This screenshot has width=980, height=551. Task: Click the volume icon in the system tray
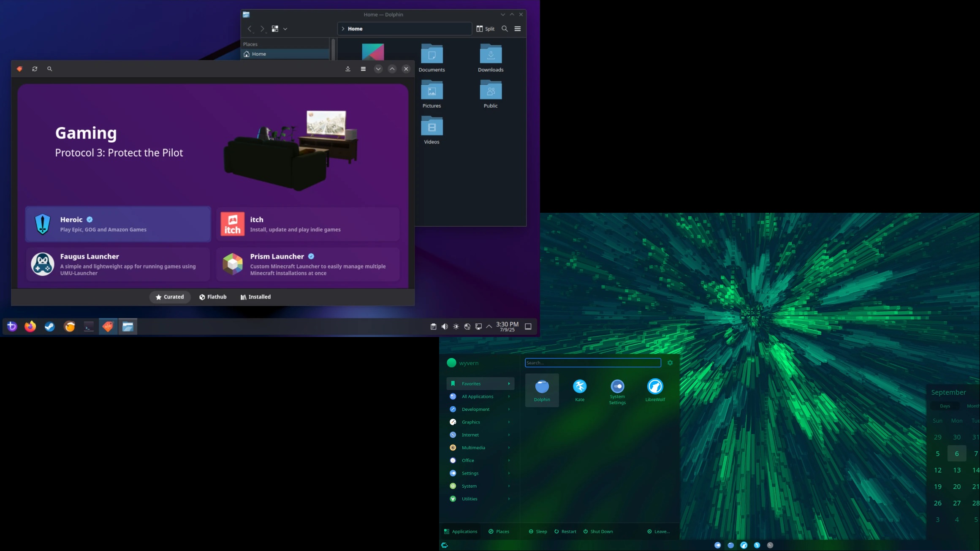point(445,326)
